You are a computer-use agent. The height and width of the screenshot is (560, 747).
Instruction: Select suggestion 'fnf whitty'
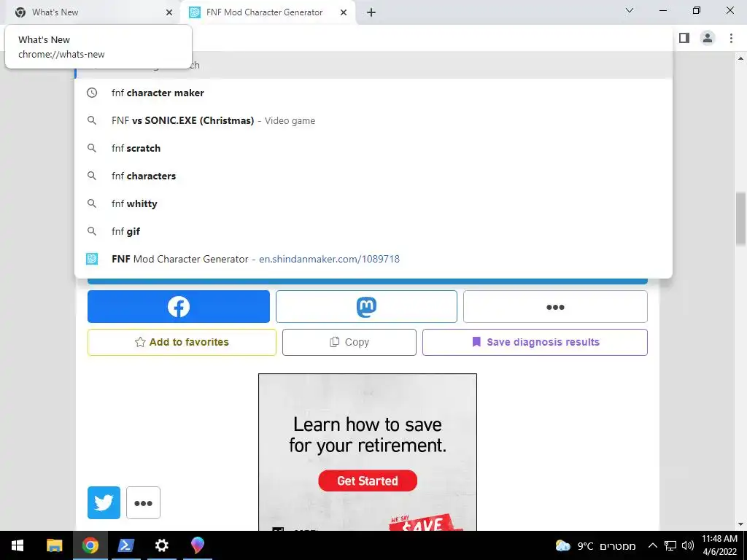(x=373, y=203)
